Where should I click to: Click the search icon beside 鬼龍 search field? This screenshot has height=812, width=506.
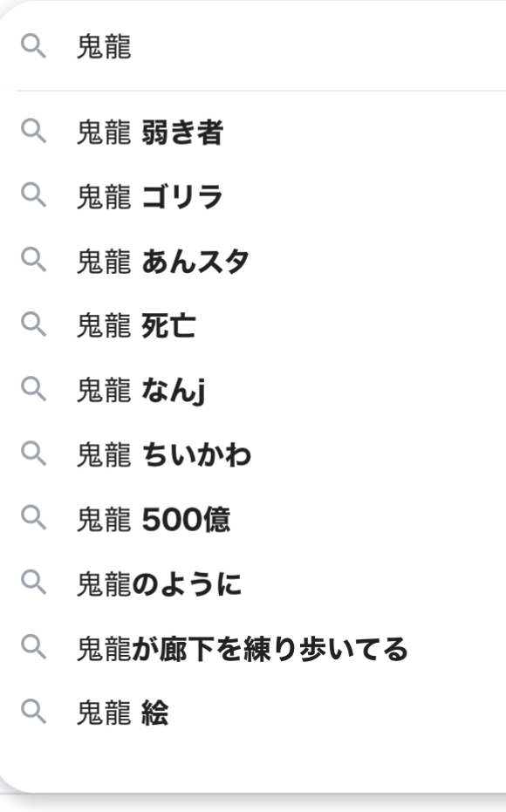(x=33, y=46)
